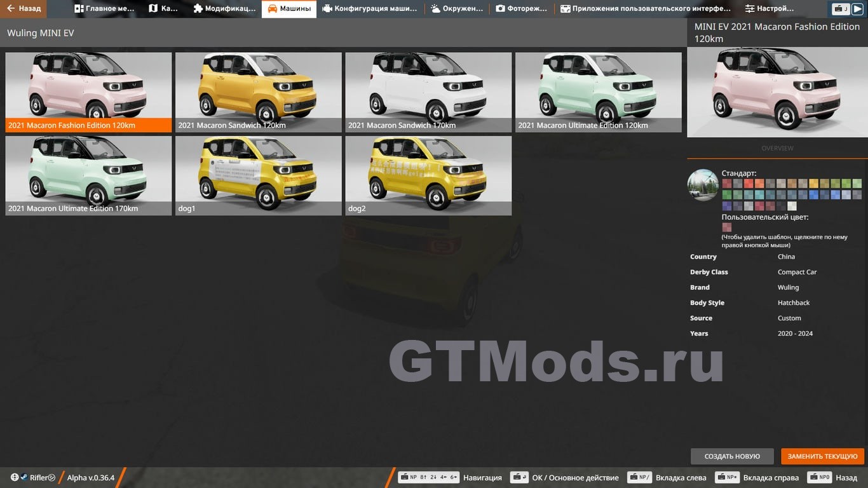The height and width of the screenshot is (488, 868).
Task: Open the Окружение weather tab
Action: point(457,9)
